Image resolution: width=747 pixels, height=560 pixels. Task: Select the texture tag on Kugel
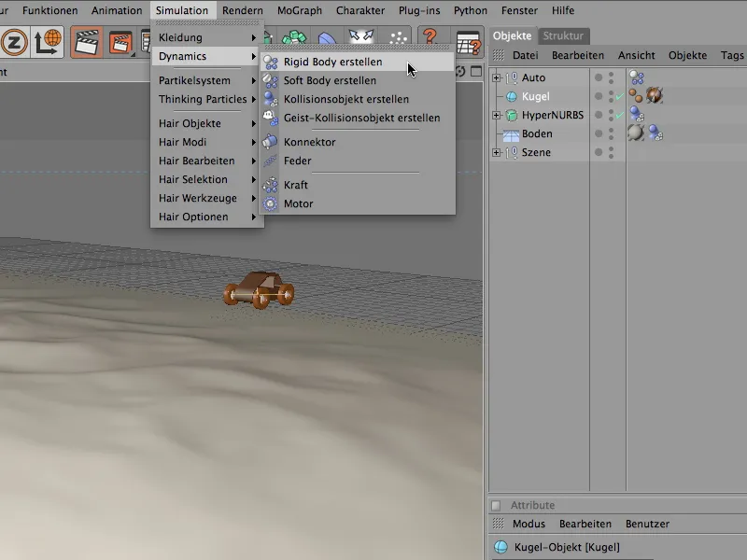654,96
